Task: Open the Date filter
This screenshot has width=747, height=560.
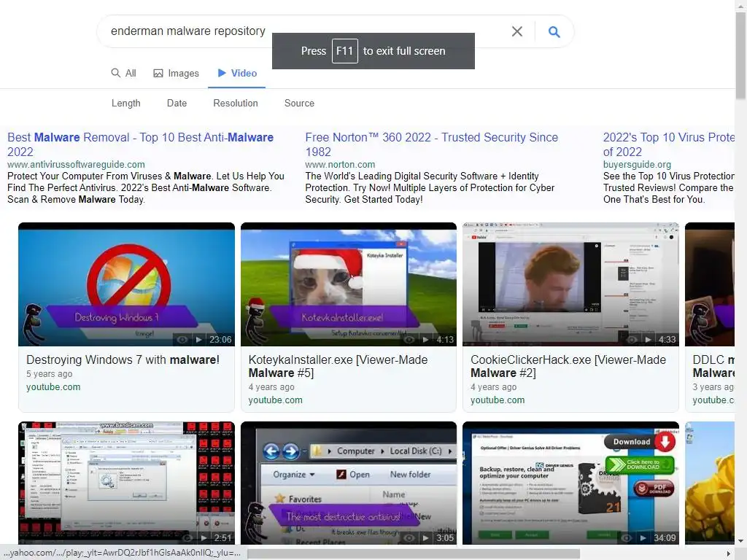Action: click(x=177, y=103)
